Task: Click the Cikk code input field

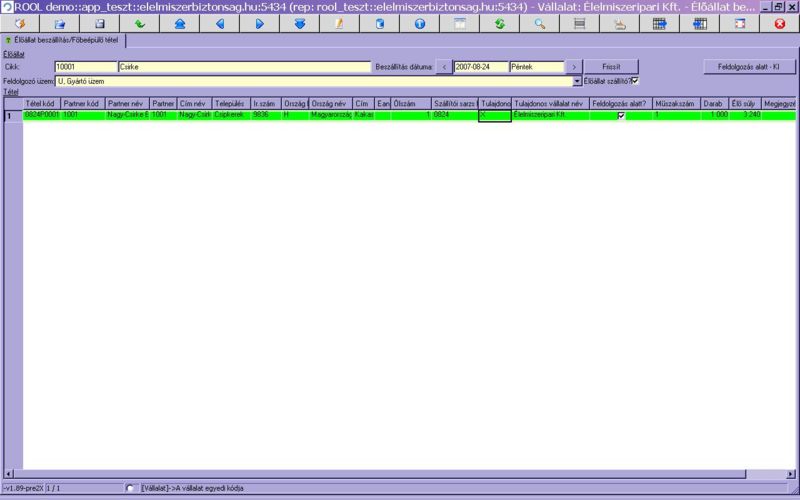Action: tap(85, 67)
